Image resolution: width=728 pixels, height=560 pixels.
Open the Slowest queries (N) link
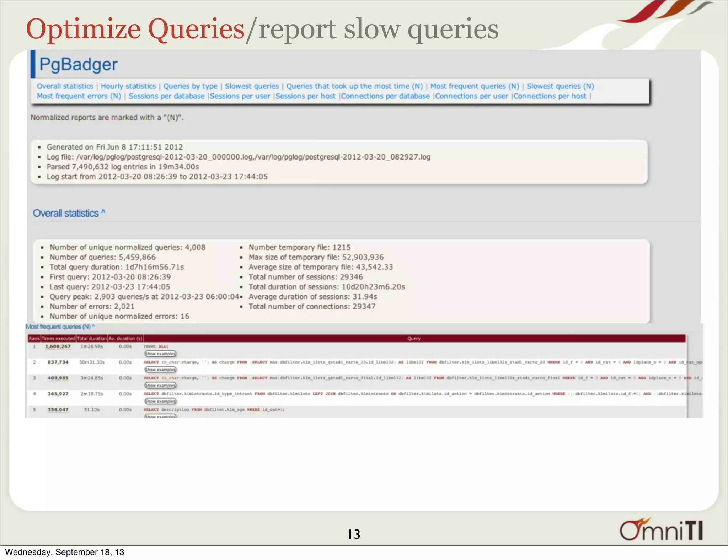(561, 86)
